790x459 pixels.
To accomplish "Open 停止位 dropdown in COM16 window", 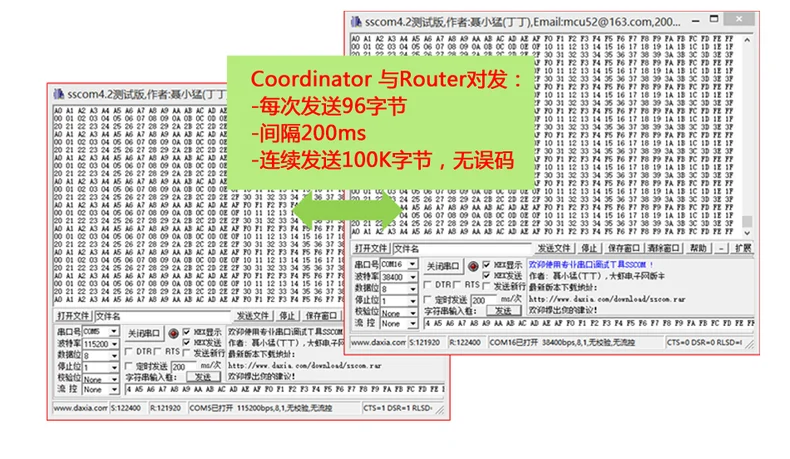I will 413,301.
